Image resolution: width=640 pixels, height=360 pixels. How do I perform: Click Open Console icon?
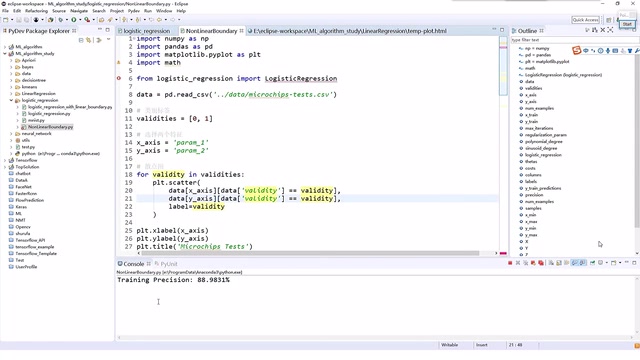click(x=613, y=263)
